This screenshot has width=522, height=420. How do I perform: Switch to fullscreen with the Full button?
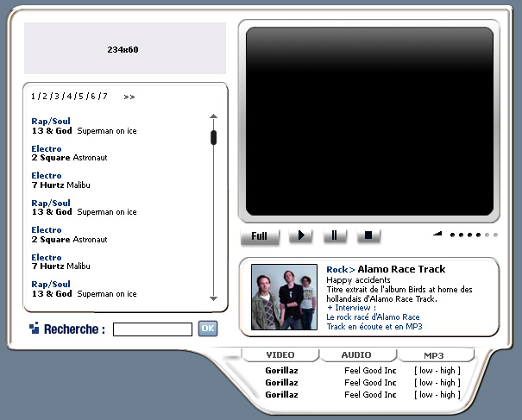pos(260,236)
